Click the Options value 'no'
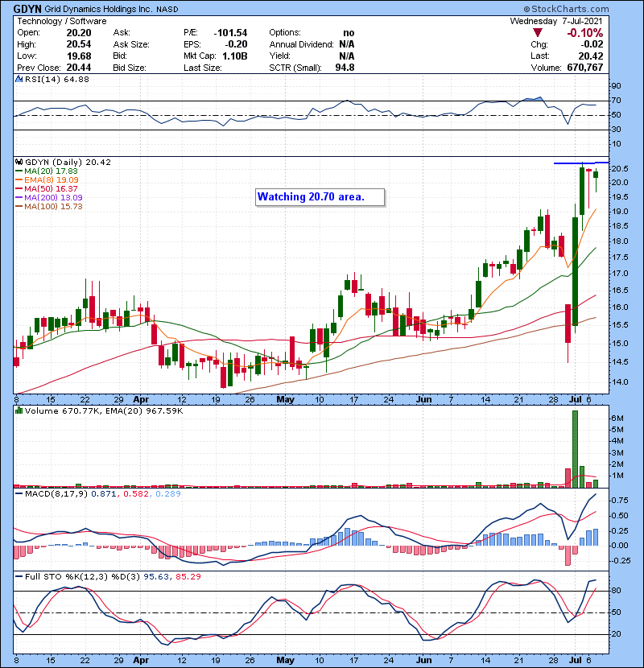The width and height of the screenshot is (644, 668). [x=349, y=33]
